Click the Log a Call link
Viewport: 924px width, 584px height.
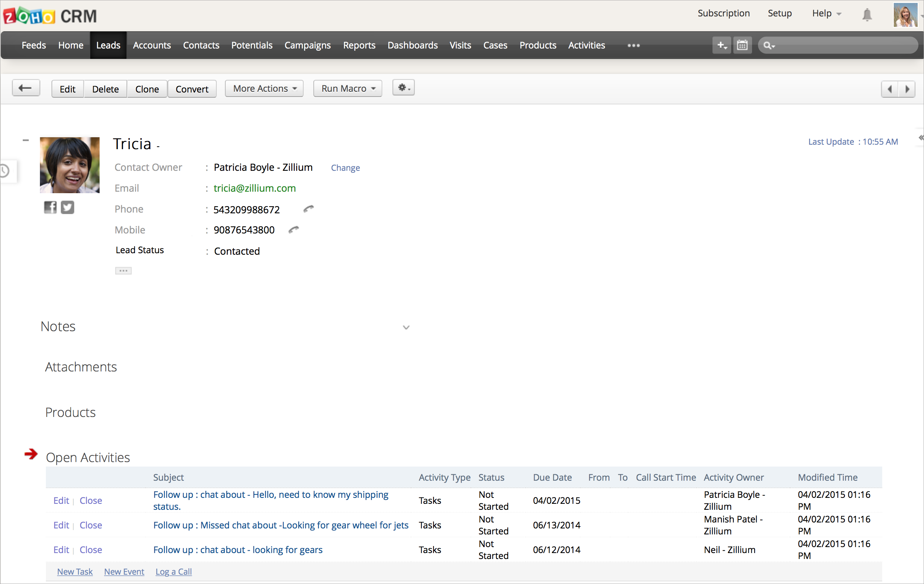pos(173,571)
